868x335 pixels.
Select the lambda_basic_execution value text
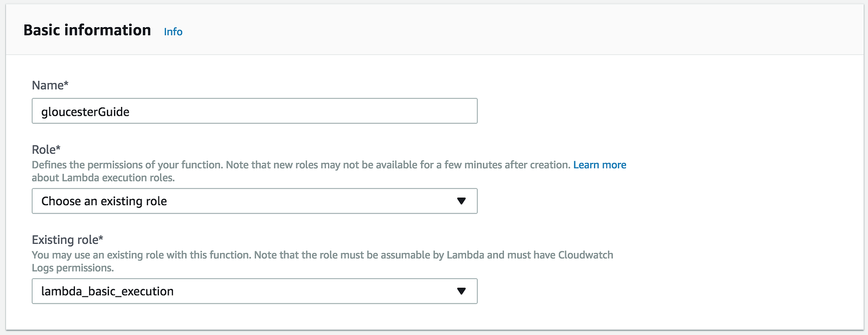[107, 292]
